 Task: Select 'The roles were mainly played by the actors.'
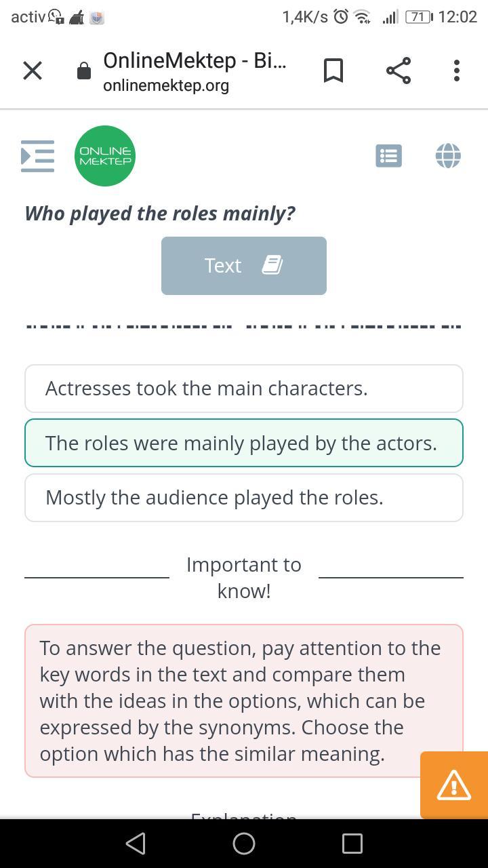[x=244, y=443]
